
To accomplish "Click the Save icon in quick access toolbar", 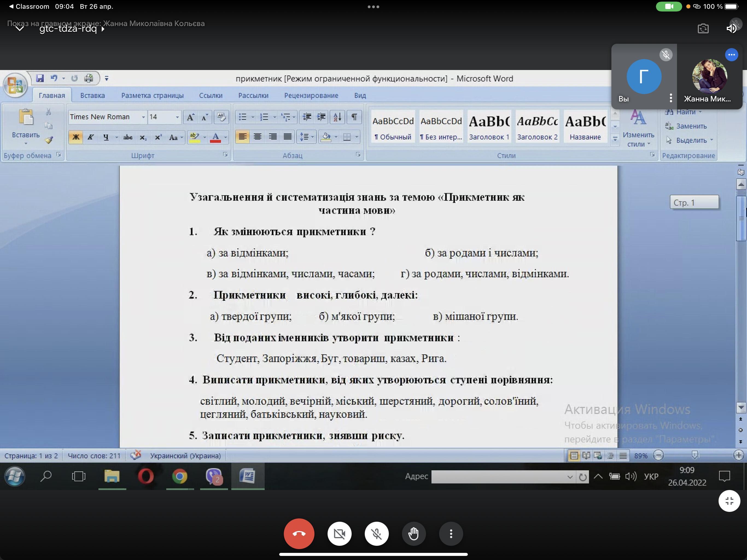I will pyautogui.click(x=40, y=78).
